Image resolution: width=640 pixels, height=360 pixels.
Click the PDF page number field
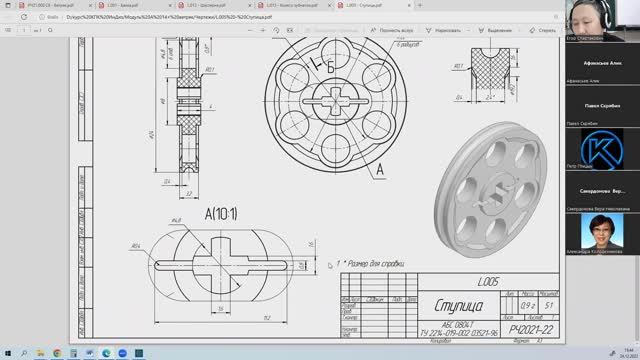coord(24,30)
